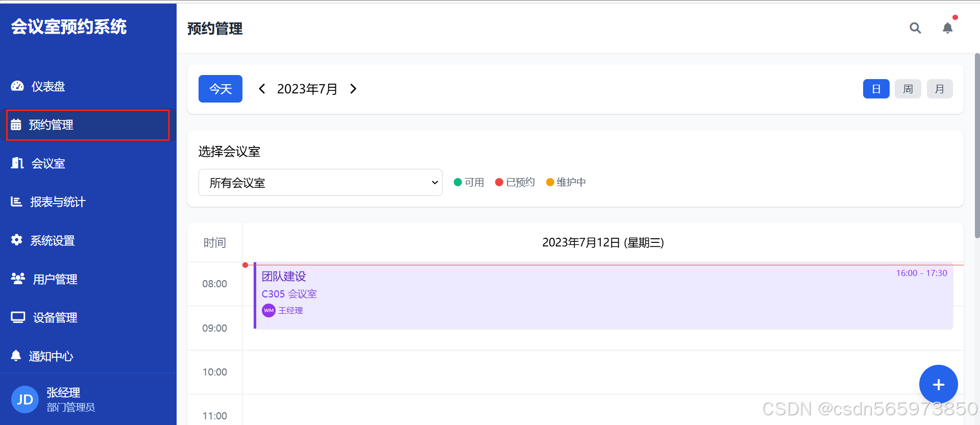The width and height of the screenshot is (980, 425).
Task: Click the green 可用 legend dot
Action: pos(458,182)
